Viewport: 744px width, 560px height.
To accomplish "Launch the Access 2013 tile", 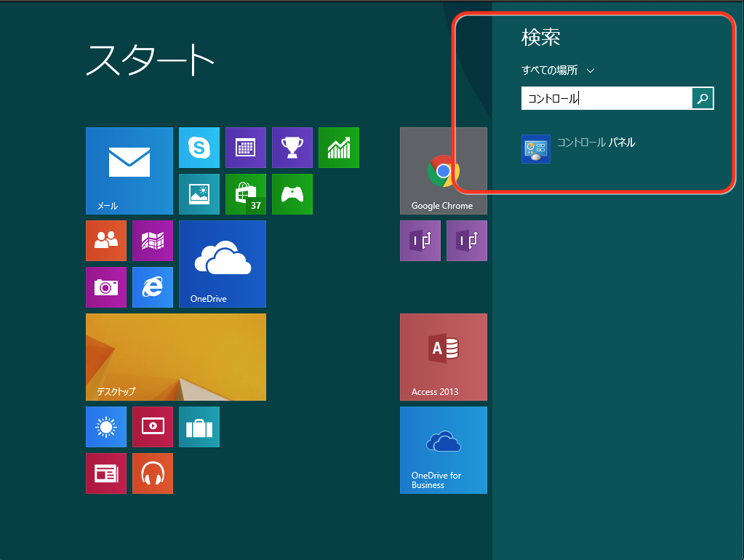I will 444,357.
